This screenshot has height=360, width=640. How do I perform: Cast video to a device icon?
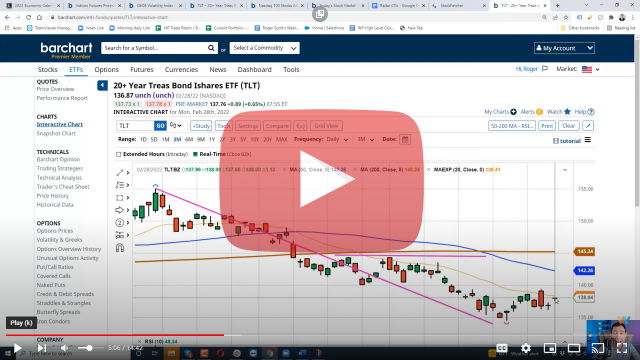[598, 348]
